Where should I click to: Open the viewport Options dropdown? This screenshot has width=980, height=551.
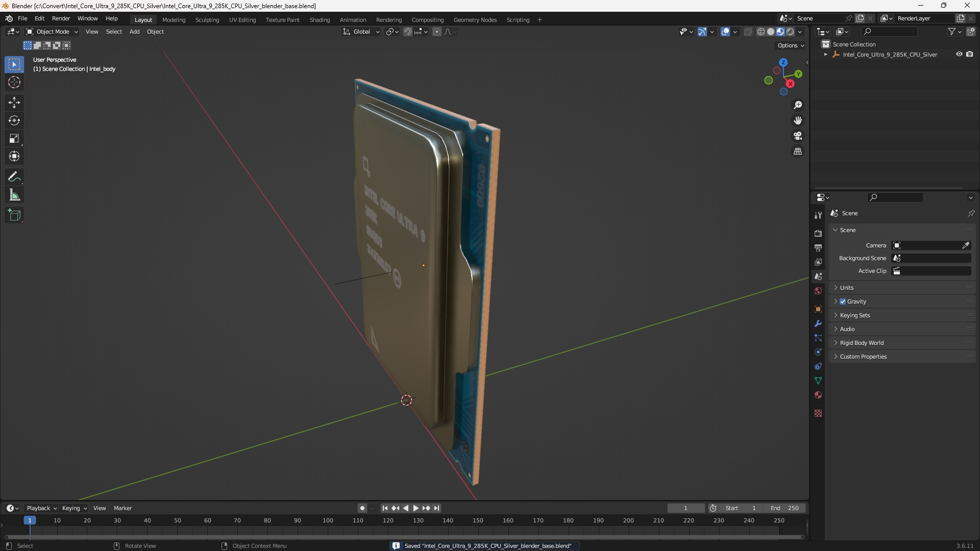coord(791,45)
